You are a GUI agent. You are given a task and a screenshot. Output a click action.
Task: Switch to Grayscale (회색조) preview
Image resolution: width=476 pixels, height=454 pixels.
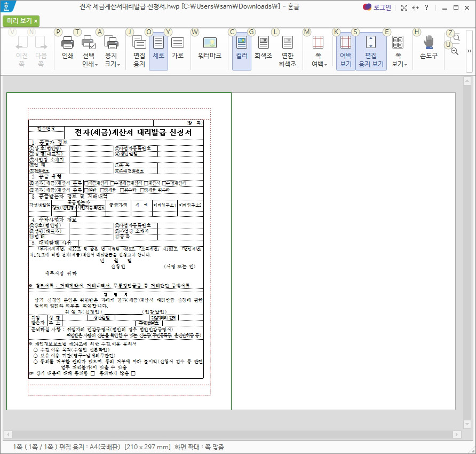[263, 48]
